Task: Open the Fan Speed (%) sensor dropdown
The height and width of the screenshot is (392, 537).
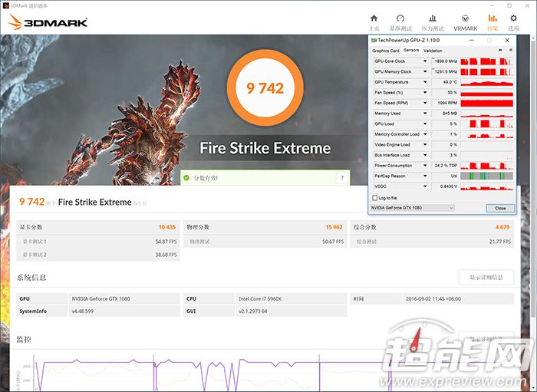Action: [425, 92]
